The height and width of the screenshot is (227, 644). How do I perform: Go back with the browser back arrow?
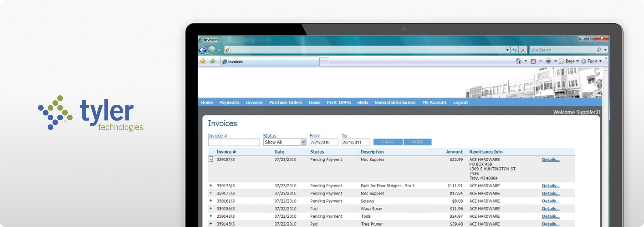click(x=202, y=50)
